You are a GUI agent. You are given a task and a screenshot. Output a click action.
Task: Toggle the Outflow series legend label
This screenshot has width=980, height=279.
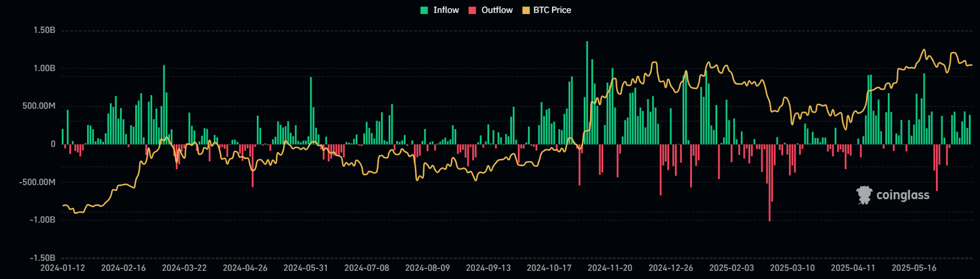tap(497, 10)
